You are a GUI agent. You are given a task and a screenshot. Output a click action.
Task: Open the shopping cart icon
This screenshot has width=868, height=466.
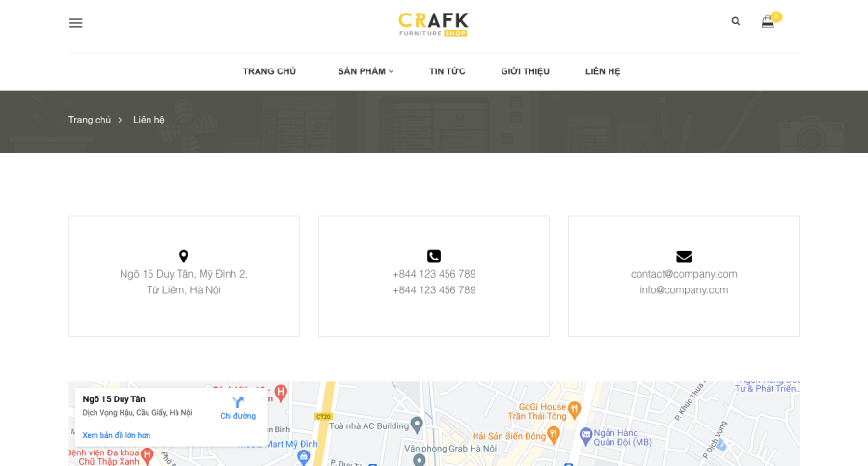pos(768,21)
